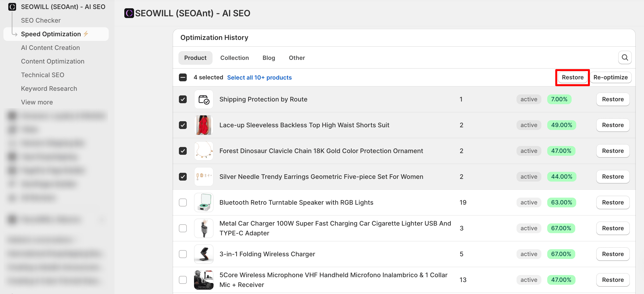Click Select all 10+ products link
Image resolution: width=644 pixels, height=294 pixels.
coord(259,78)
